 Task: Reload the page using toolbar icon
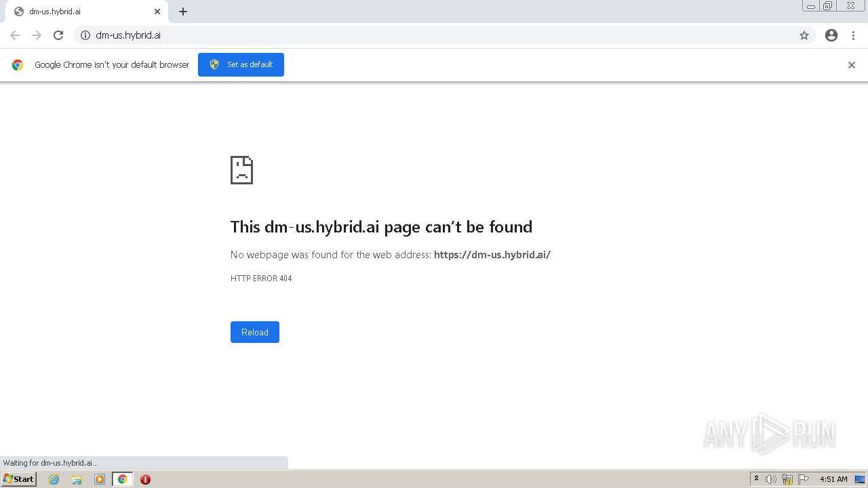pyautogui.click(x=58, y=35)
